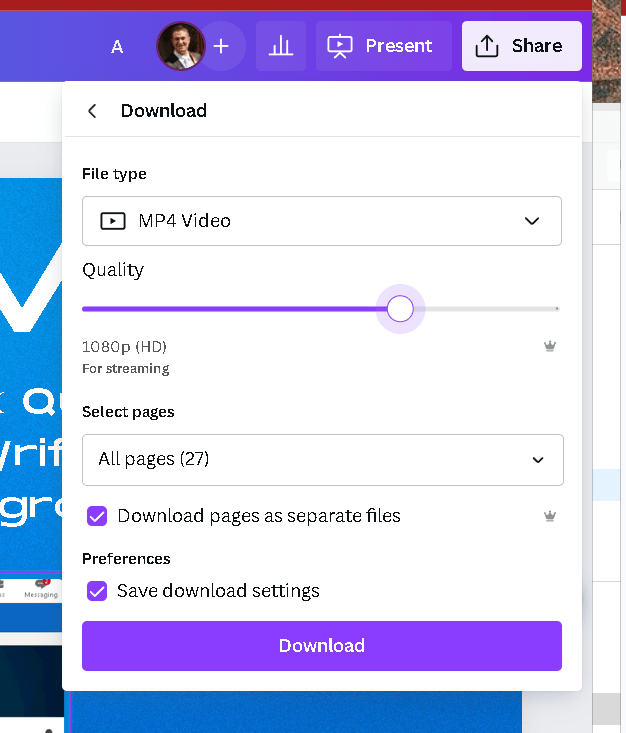This screenshot has width=626, height=733.
Task: Click the 'Download' panel title text
Action: 164,111
